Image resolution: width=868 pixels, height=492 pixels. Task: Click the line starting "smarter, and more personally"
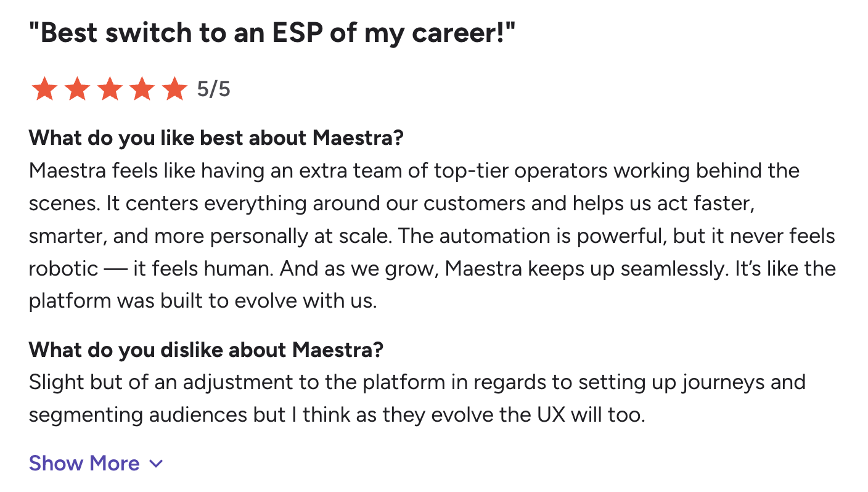pyautogui.click(x=432, y=236)
